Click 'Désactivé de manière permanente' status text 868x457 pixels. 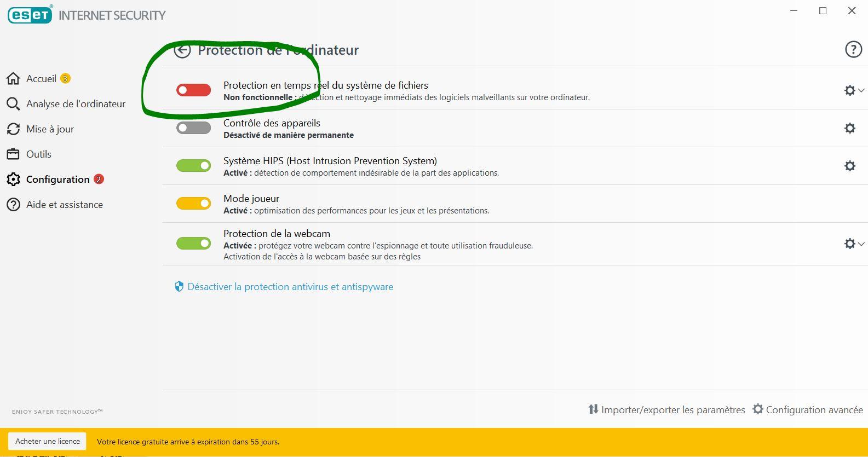(289, 135)
